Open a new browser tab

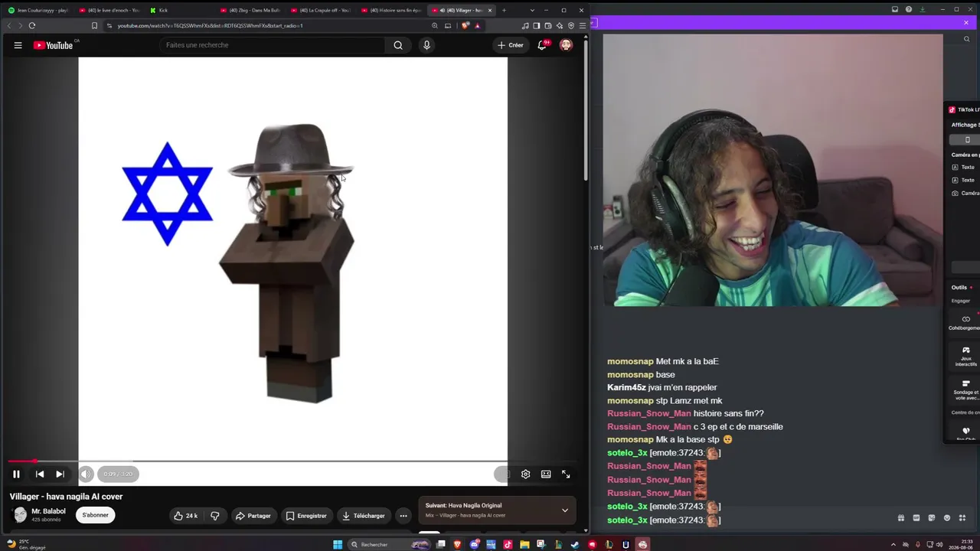click(x=504, y=10)
